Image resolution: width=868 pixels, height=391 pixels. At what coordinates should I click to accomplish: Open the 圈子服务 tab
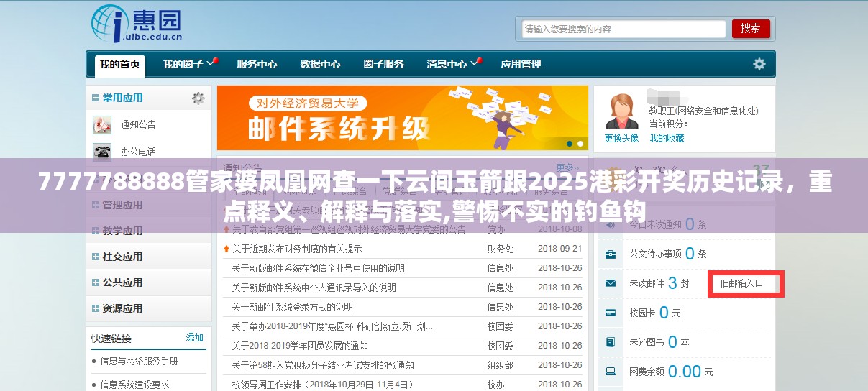click(383, 64)
